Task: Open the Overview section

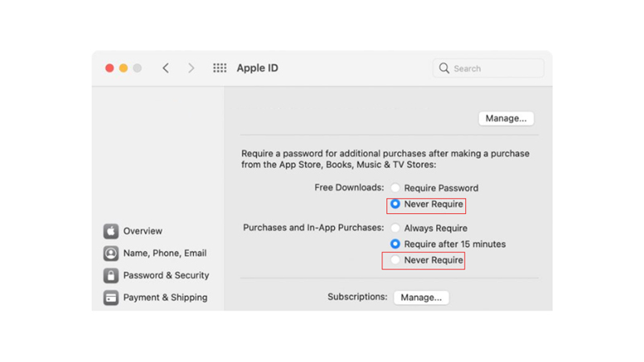Action: pos(142,231)
